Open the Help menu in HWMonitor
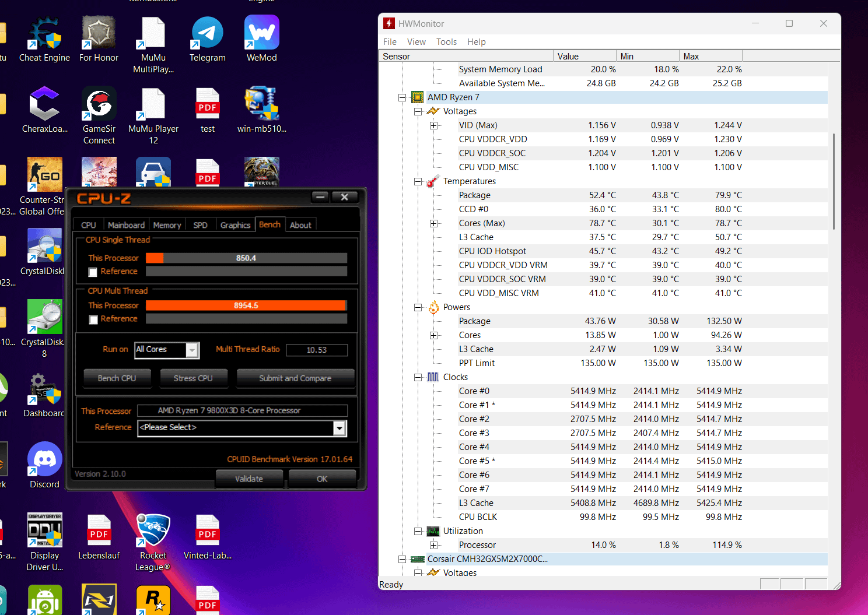 [x=477, y=42]
